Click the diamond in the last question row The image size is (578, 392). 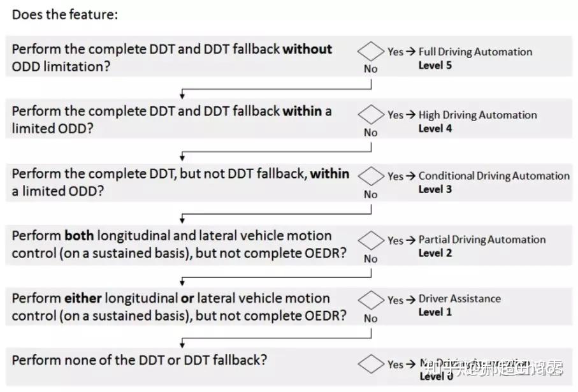pos(371,364)
